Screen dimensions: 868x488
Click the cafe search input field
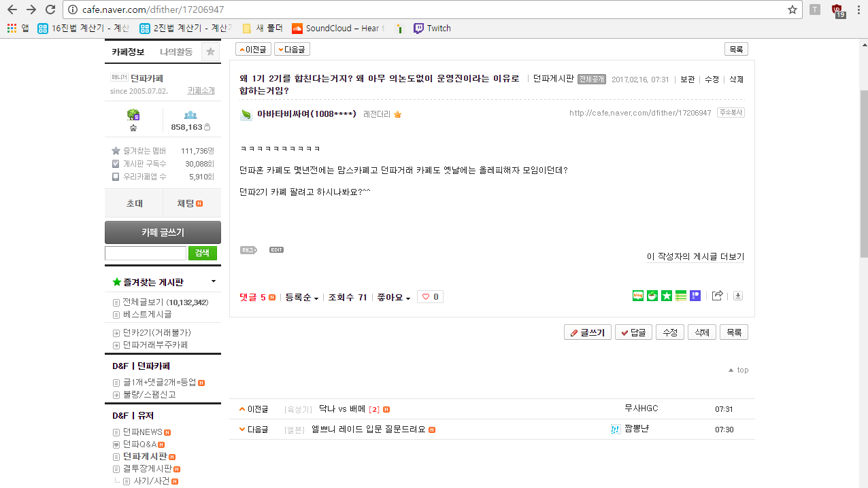click(146, 253)
